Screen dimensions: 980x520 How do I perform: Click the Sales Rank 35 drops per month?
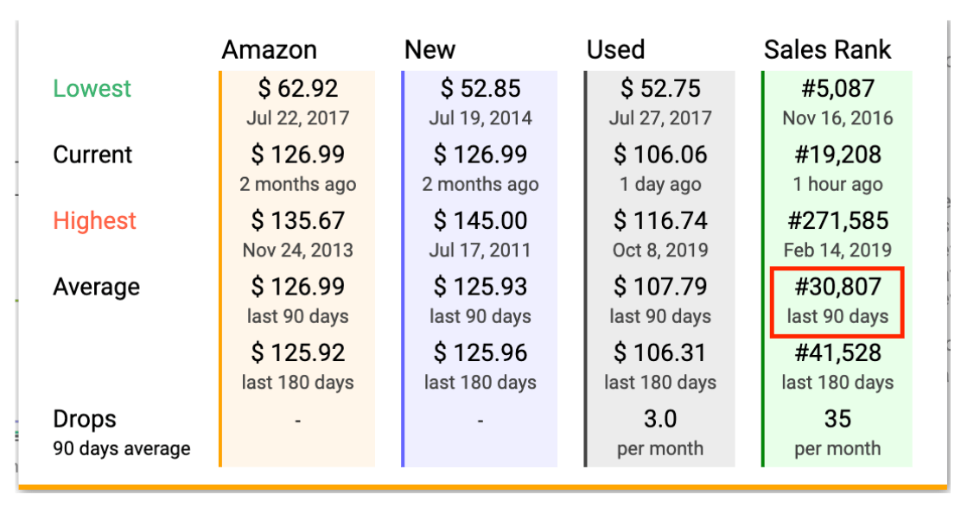[837, 433]
